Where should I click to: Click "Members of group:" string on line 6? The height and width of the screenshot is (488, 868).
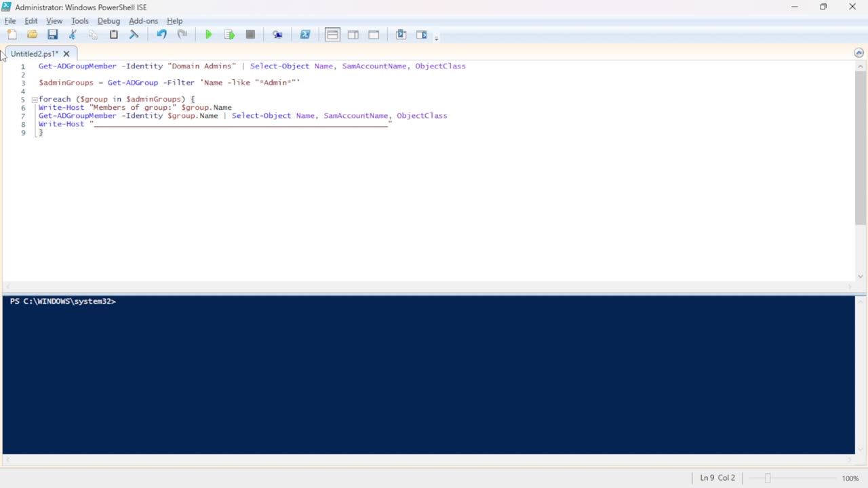point(133,108)
